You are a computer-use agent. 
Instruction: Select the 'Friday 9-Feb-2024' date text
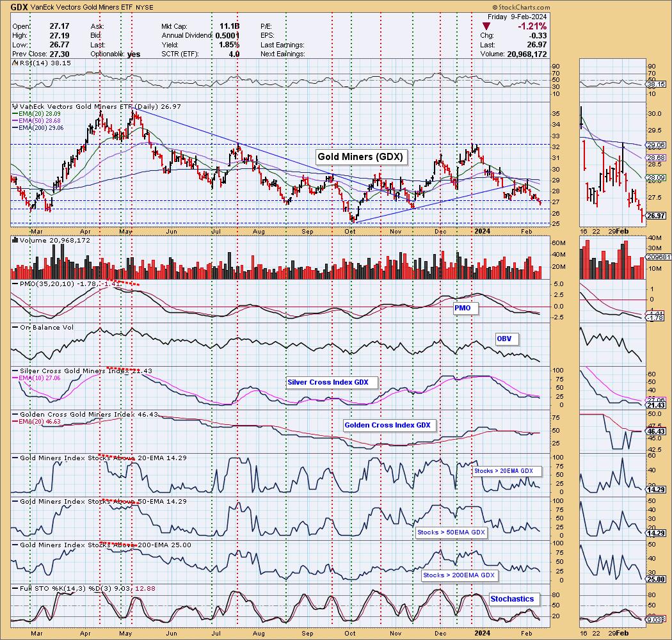pos(517,17)
